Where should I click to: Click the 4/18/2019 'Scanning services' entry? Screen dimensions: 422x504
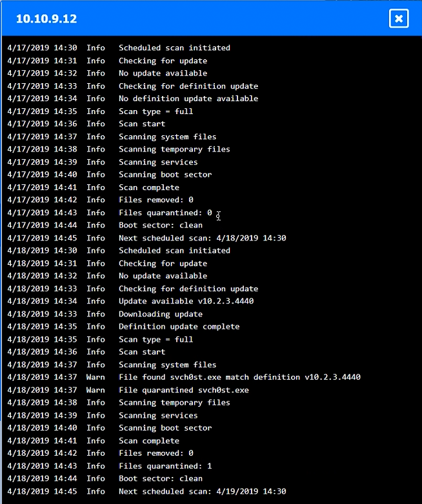pyautogui.click(x=158, y=416)
